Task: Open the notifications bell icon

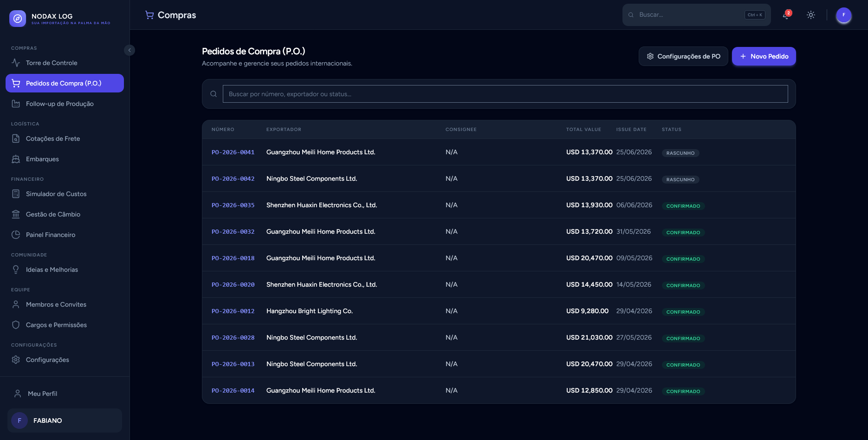Action: (x=786, y=15)
